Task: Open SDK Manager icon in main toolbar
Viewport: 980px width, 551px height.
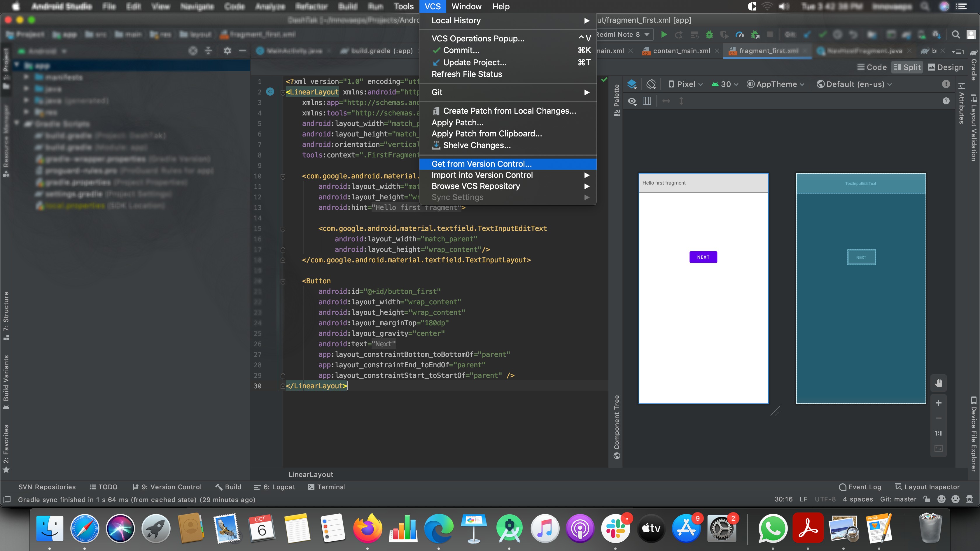Action: click(x=937, y=35)
